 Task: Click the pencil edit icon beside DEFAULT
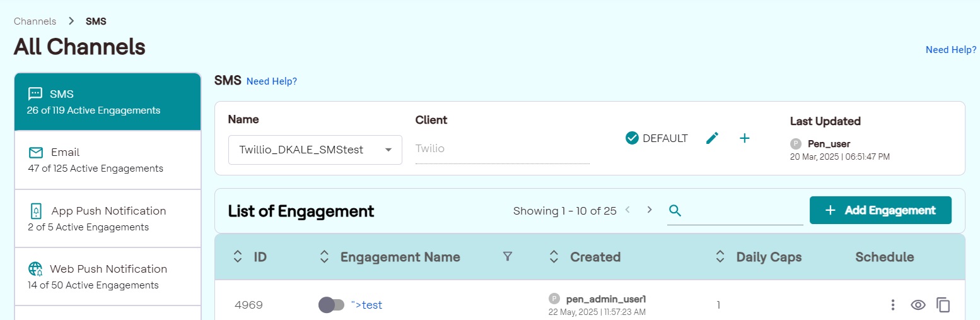[712, 138]
